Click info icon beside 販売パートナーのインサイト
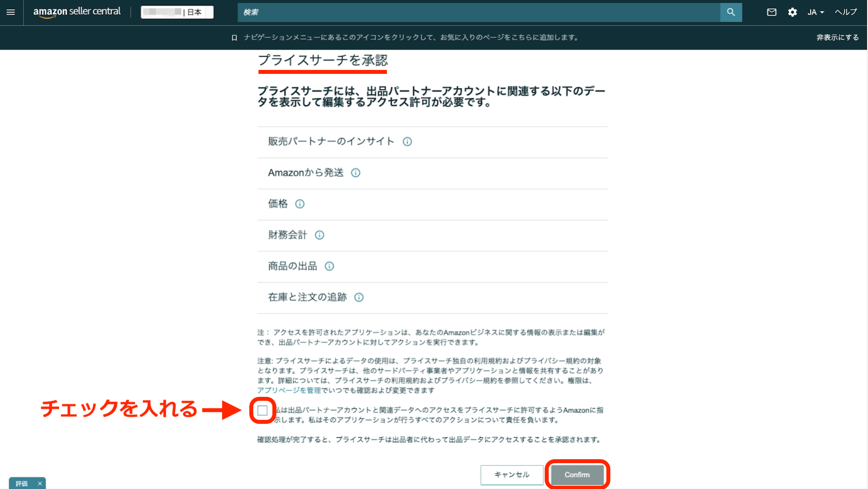This screenshot has height=489, width=868. tap(407, 141)
